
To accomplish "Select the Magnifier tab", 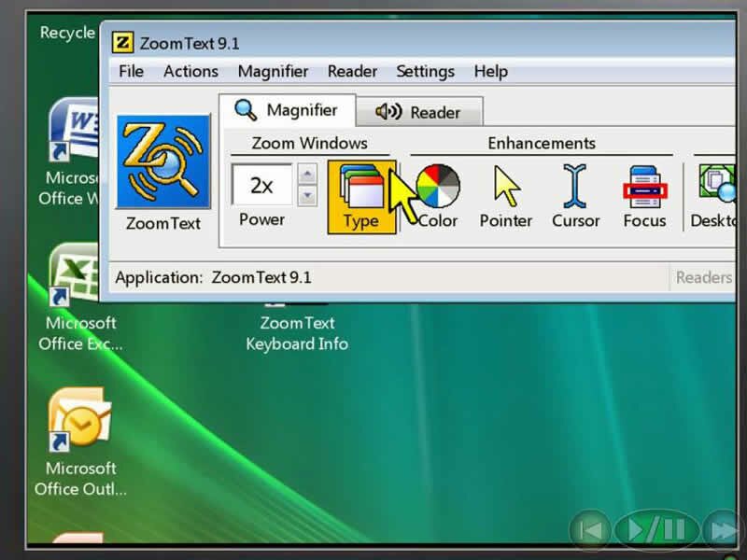I will point(287,110).
